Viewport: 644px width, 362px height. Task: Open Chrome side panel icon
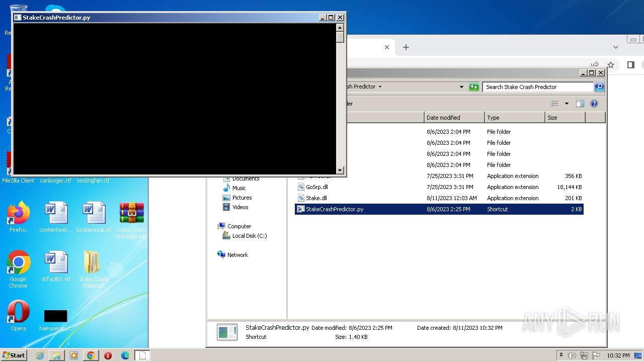pyautogui.click(x=630, y=65)
